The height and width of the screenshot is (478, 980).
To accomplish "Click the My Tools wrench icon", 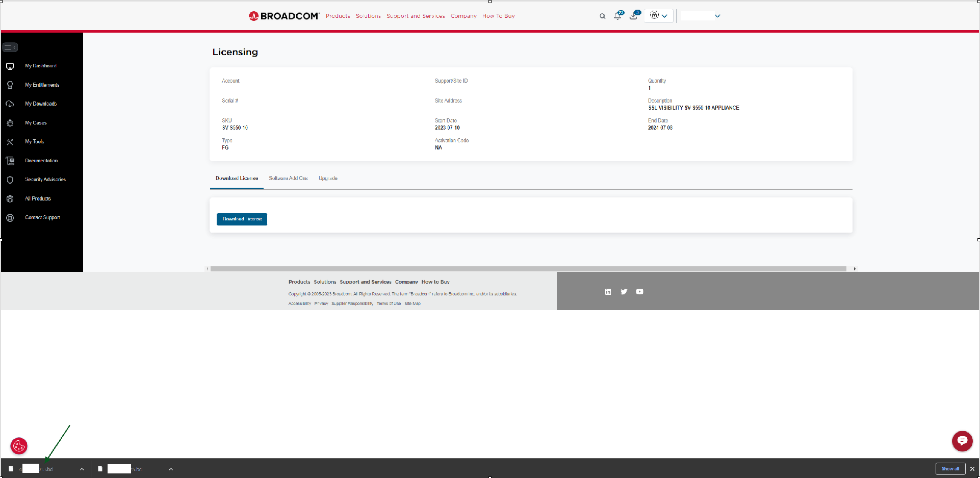I will tap(10, 142).
